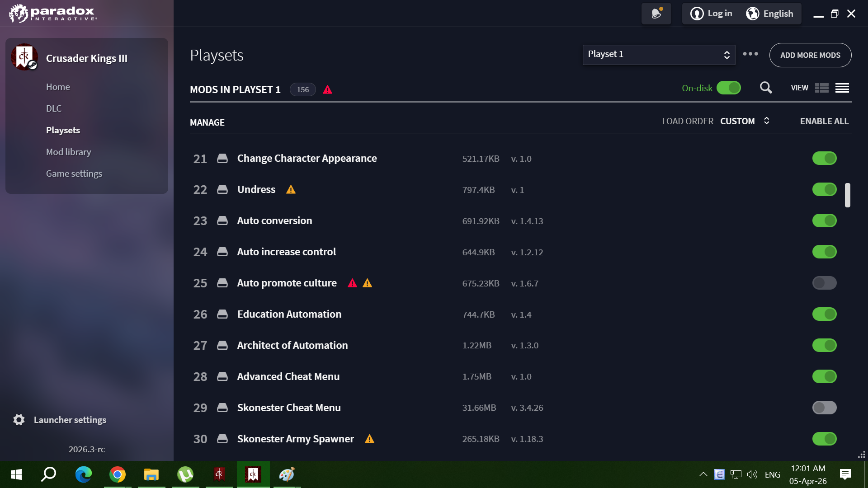Open the three-dot playset options menu
This screenshot has width=868, height=488.
[x=750, y=54]
